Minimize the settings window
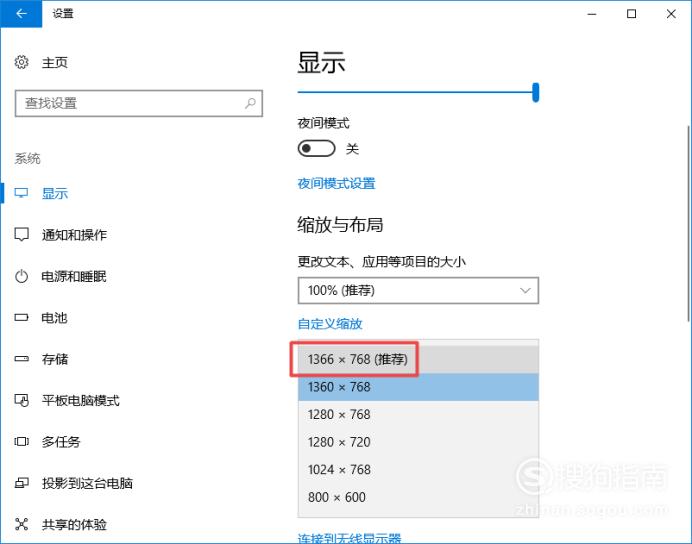The width and height of the screenshot is (692, 544). point(592,14)
